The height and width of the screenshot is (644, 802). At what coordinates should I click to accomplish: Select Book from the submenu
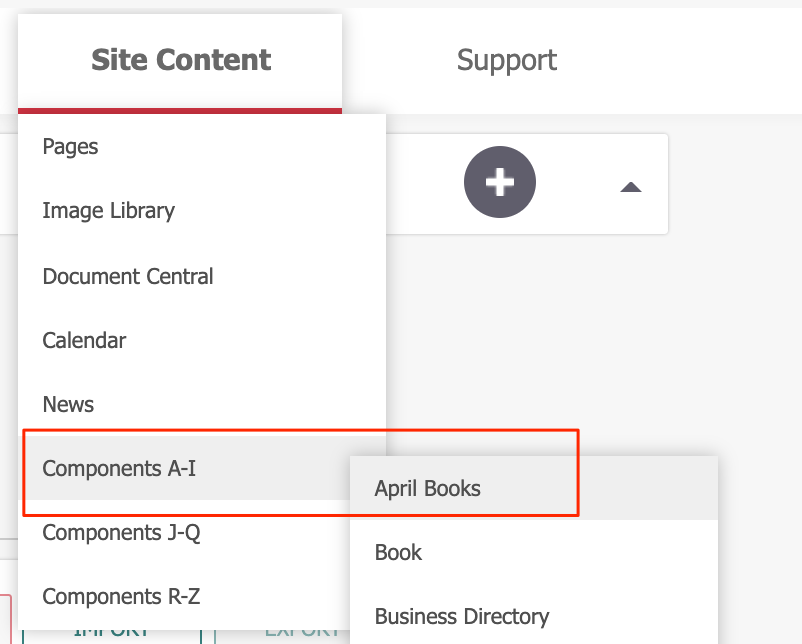(398, 552)
